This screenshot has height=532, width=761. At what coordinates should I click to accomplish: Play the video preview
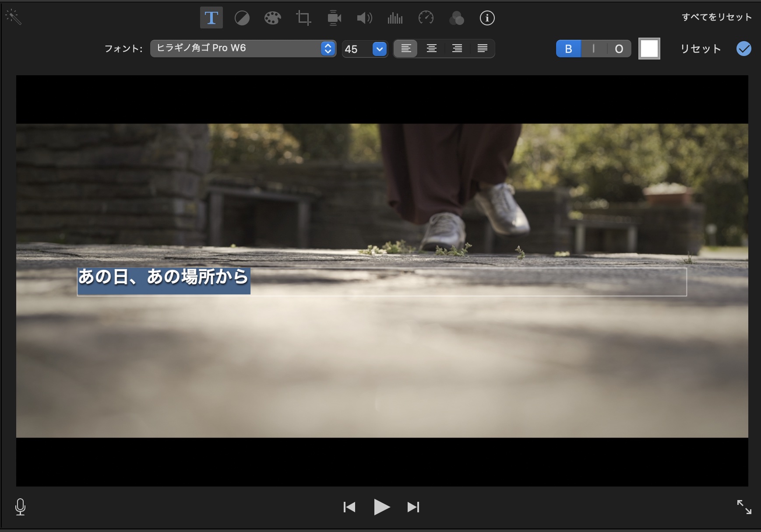coord(381,507)
